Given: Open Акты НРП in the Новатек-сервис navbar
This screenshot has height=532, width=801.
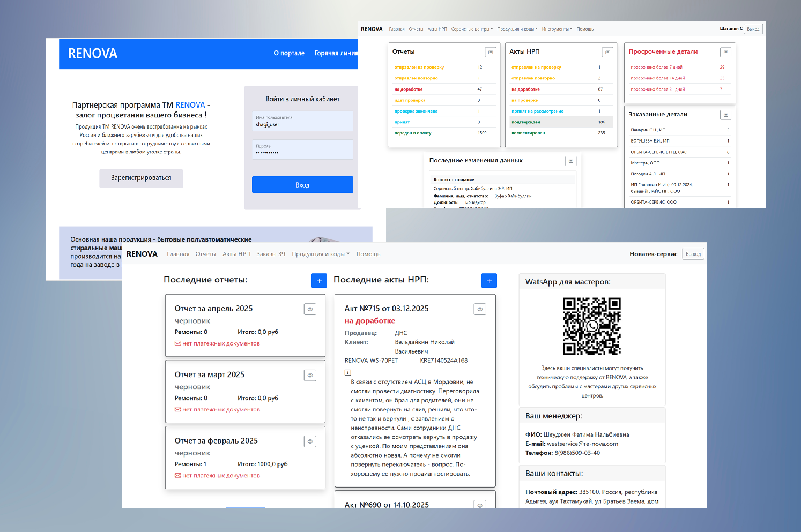Looking at the screenshot, I should click(x=236, y=254).
